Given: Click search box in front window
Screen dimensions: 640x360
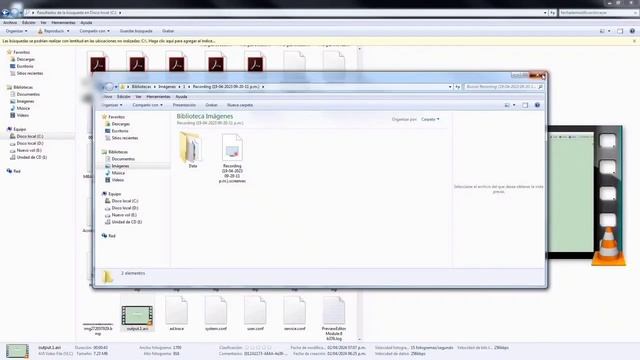Looking at the screenshot, I should [504, 87].
